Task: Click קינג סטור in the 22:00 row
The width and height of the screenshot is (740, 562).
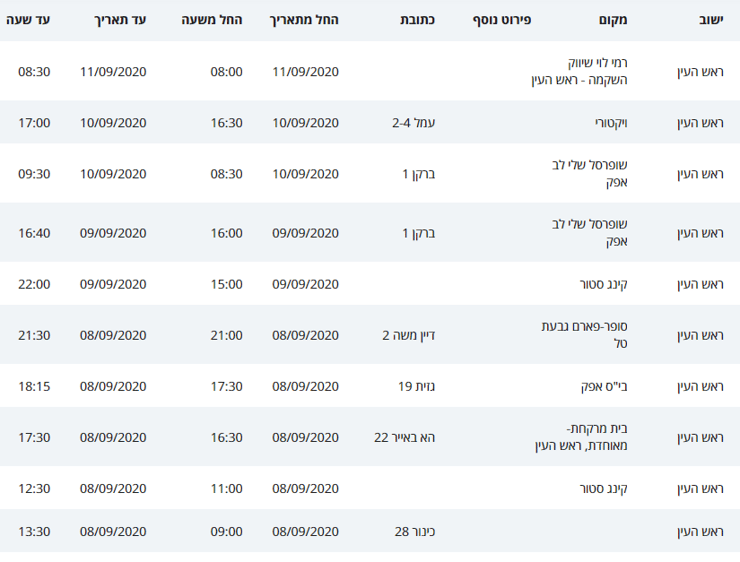Action: click(x=604, y=284)
